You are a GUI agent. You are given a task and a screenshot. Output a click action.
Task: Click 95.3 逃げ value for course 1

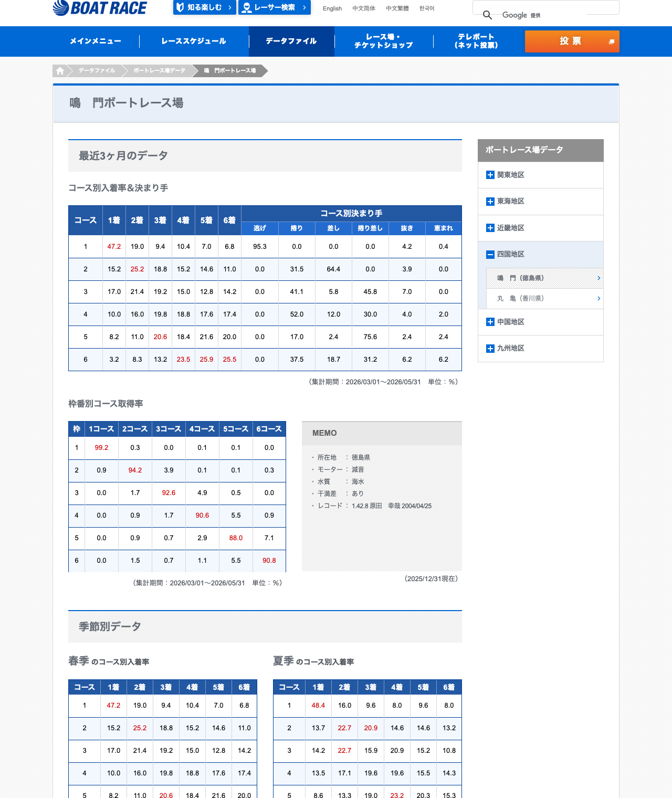260,247
